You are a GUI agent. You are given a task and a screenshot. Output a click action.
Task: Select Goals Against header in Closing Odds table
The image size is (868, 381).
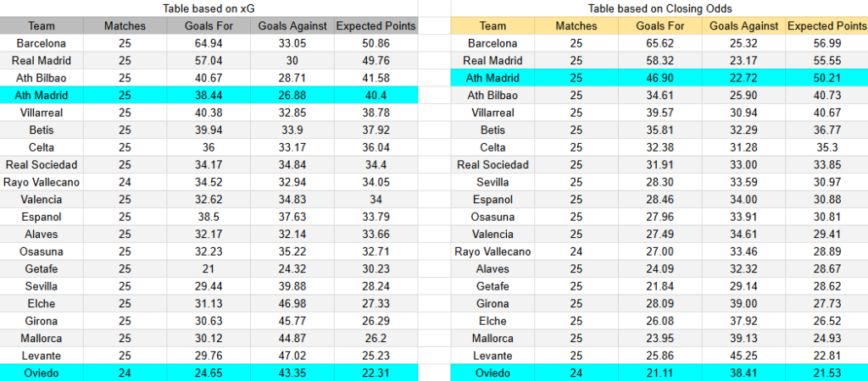pyautogui.click(x=743, y=26)
